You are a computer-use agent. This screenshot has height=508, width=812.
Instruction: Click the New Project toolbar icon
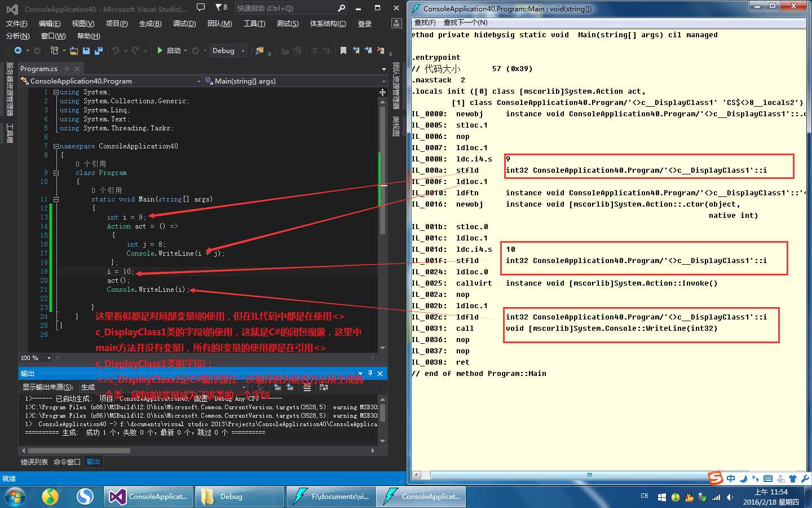(54, 51)
